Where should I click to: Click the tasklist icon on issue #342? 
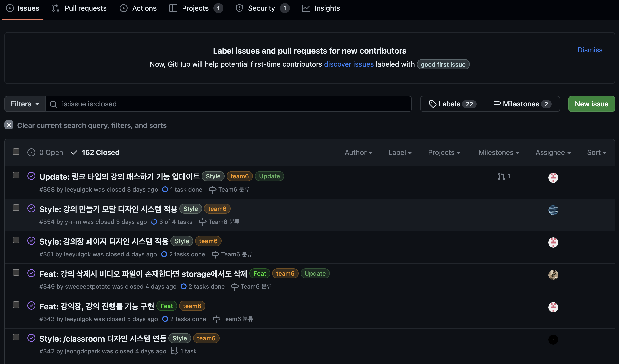click(x=174, y=351)
